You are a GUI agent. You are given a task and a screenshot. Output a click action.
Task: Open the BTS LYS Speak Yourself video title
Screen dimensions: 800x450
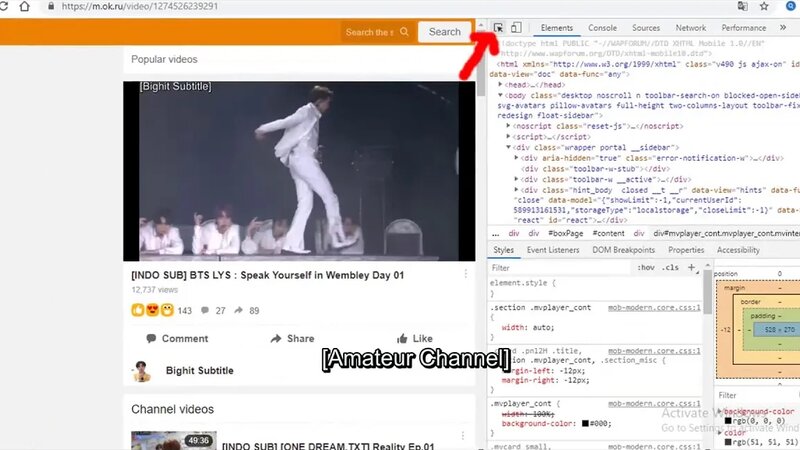(x=267, y=275)
